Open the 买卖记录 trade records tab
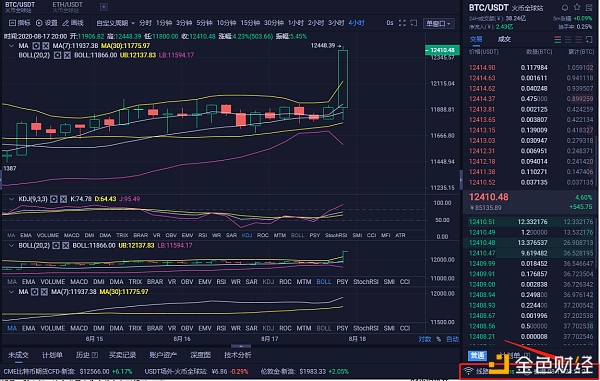Screen dimensions: 600x381 (x=122, y=355)
